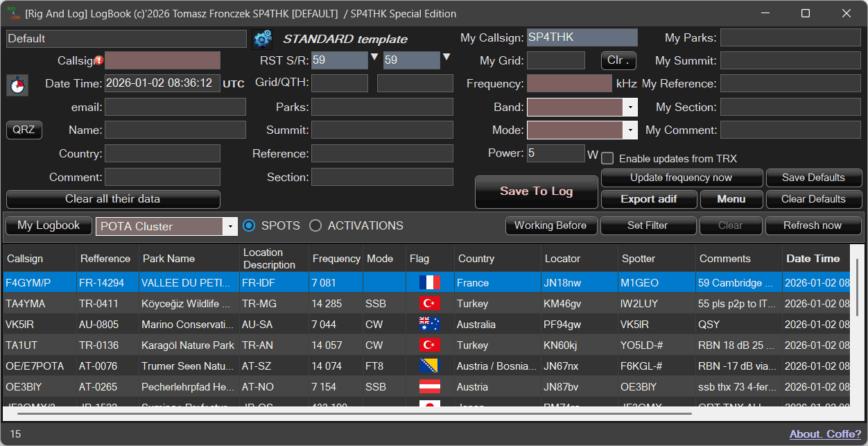Click the template settings gear icon
Image resolution: width=868 pixels, height=446 pixels.
pos(262,39)
